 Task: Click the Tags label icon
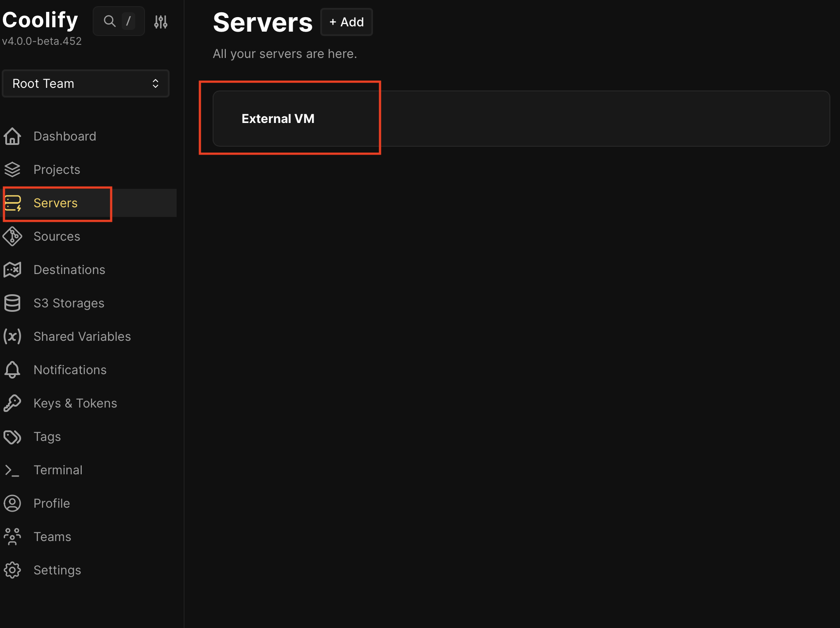(12, 437)
